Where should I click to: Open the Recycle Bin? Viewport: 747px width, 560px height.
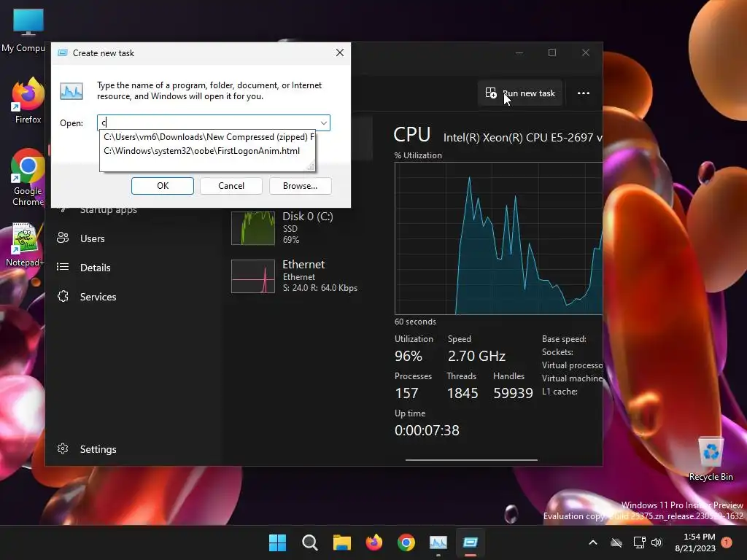(x=711, y=458)
